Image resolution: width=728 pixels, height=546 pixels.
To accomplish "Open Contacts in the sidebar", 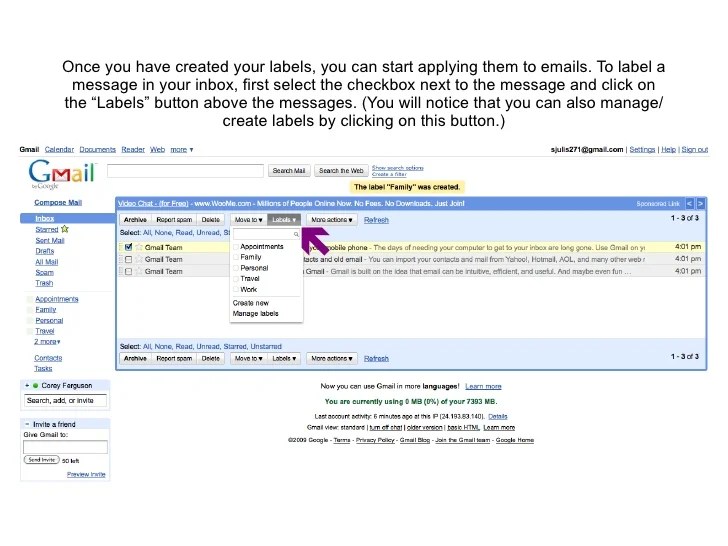I will tap(48, 358).
